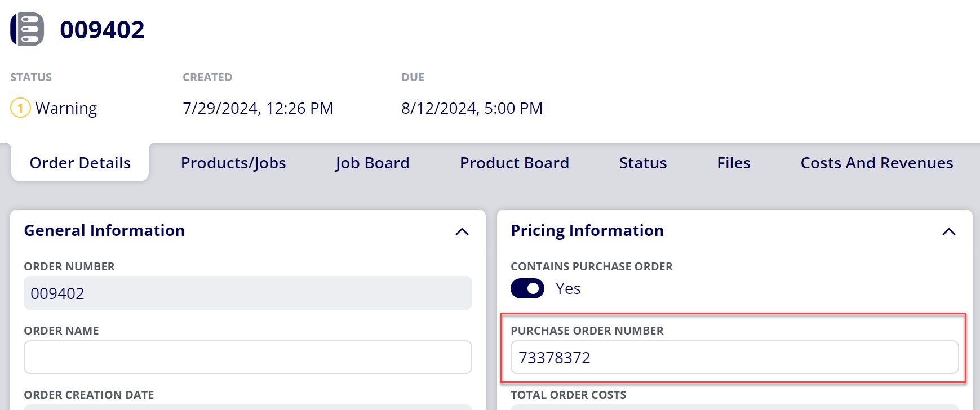This screenshot has height=410, width=980.
Task: Click the Order Number field showing 009402
Action: [x=248, y=293]
